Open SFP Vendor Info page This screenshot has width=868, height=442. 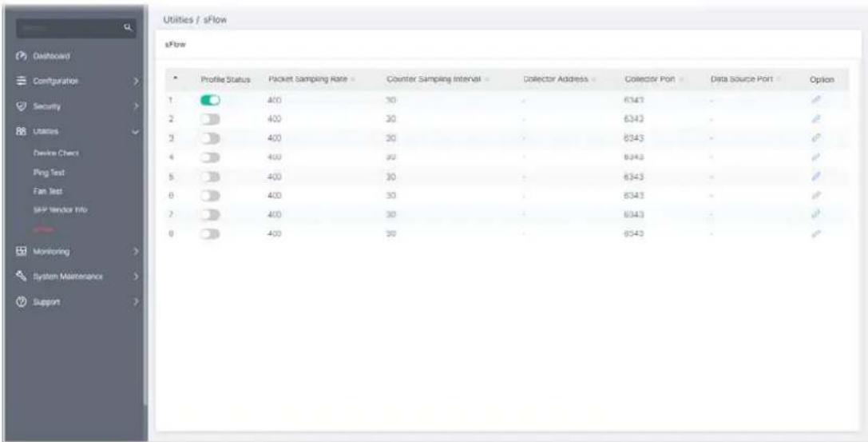pos(60,210)
